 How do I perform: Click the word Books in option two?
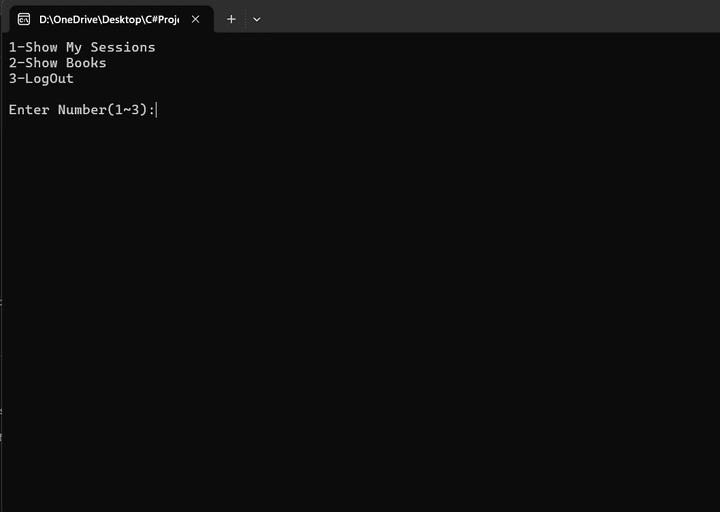pos(86,63)
